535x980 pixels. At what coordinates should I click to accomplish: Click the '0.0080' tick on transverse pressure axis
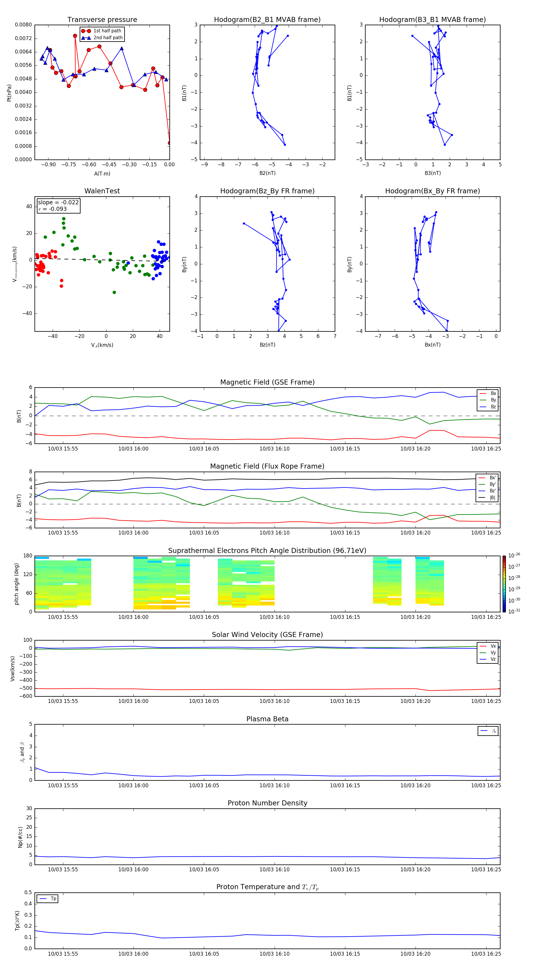click(x=23, y=25)
